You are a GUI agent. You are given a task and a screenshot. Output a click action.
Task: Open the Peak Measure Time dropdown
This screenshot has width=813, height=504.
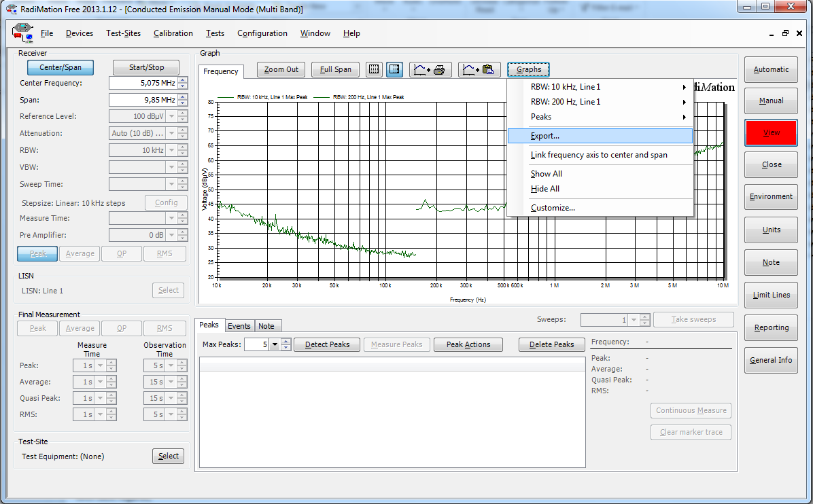[101, 365]
